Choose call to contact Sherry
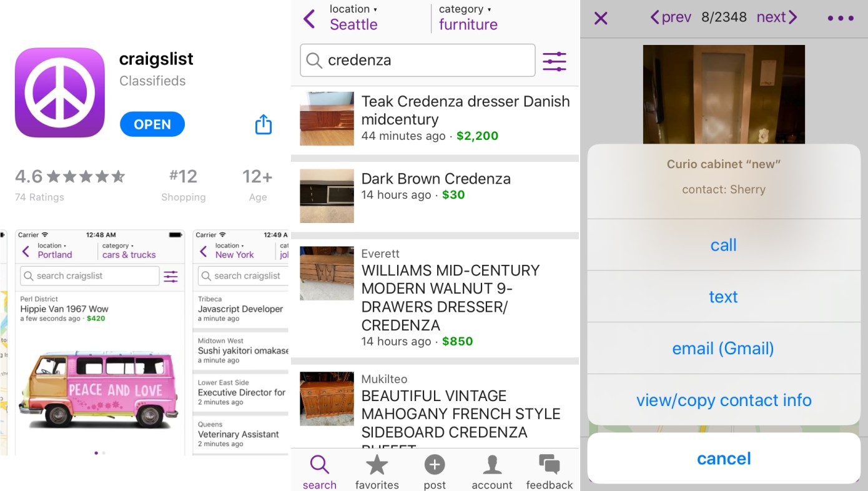Viewport: 868px width, 491px height. pos(723,245)
